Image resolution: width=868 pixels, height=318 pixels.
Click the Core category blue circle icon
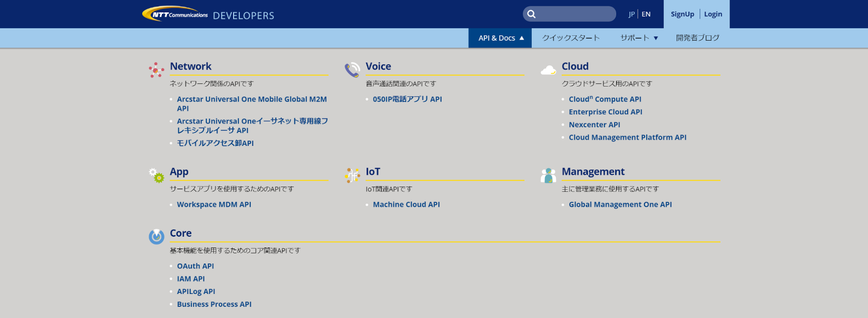click(157, 236)
